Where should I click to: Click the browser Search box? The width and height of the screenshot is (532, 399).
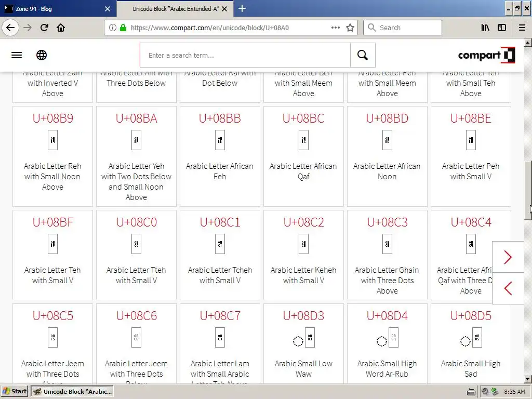pos(403,28)
